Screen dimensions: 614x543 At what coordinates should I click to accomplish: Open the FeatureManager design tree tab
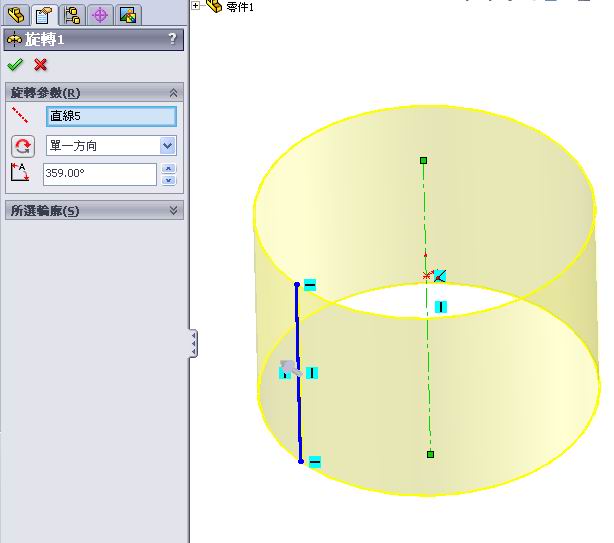pyautogui.click(x=16, y=15)
